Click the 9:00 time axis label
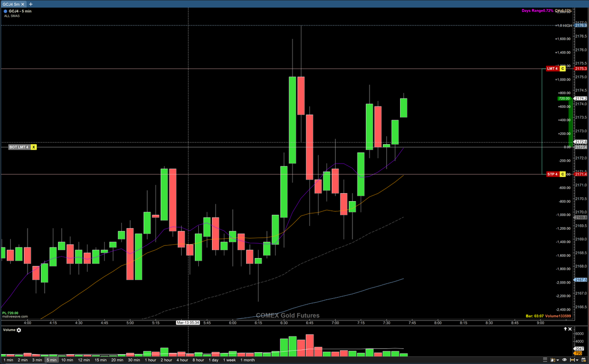This screenshot has width=589, height=364. 540,323
